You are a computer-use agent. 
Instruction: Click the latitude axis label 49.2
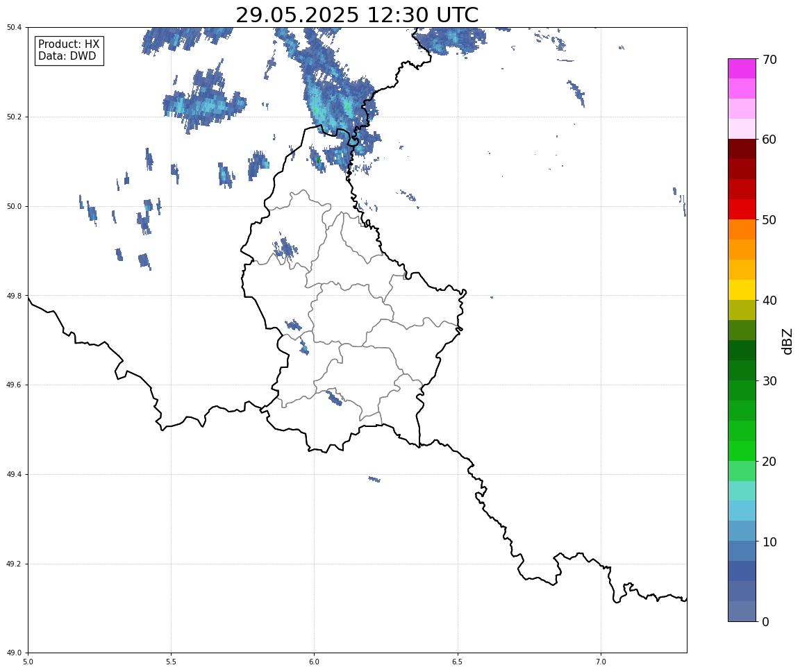pos(14,564)
